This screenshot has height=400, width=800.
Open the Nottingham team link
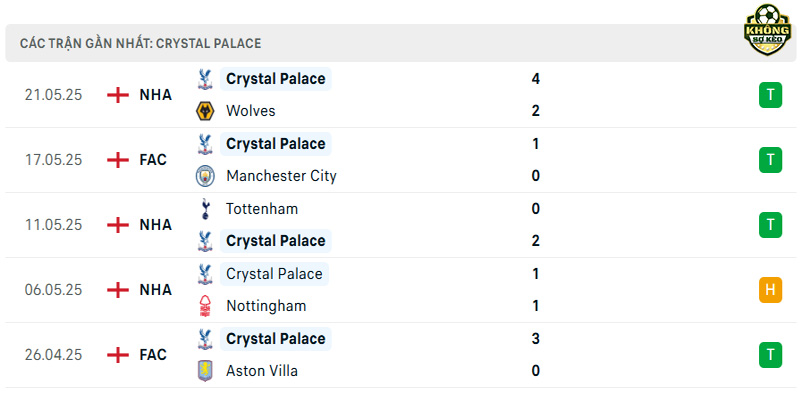point(266,306)
